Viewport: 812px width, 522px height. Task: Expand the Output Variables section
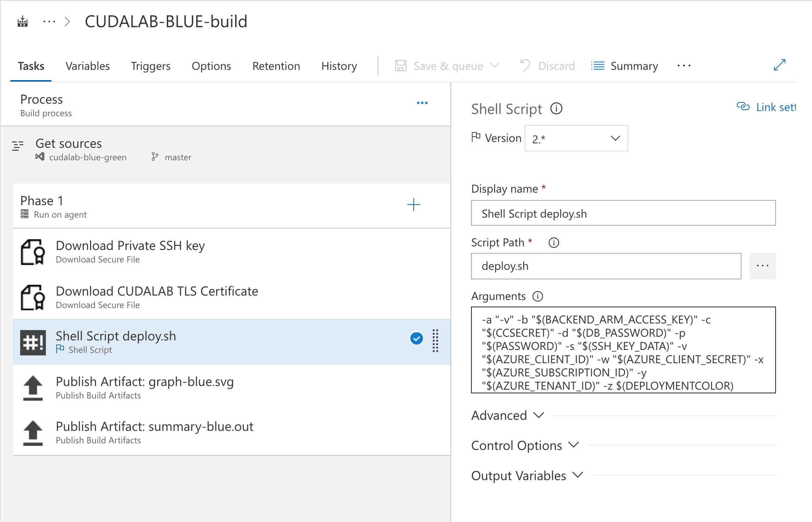point(527,476)
